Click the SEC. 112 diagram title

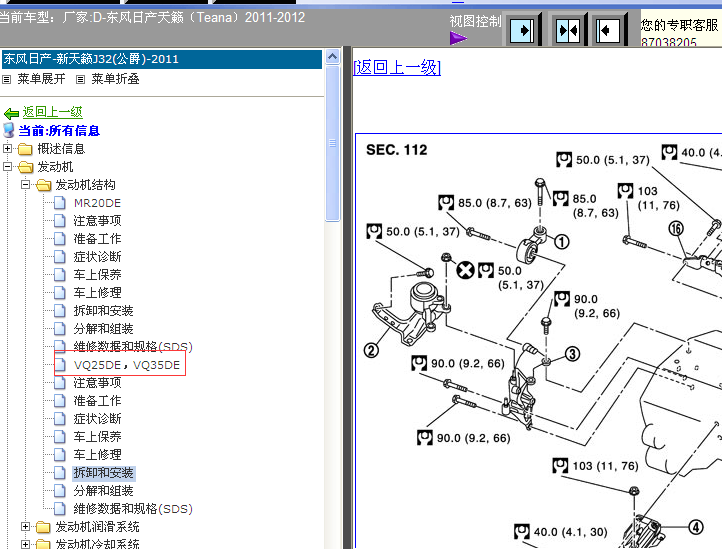(396, 150)
